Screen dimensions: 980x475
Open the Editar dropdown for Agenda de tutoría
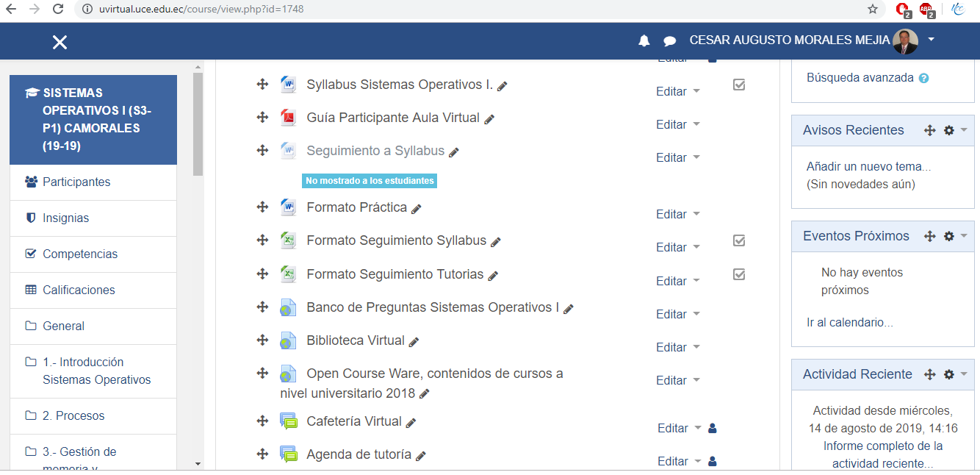pos(671,461)
